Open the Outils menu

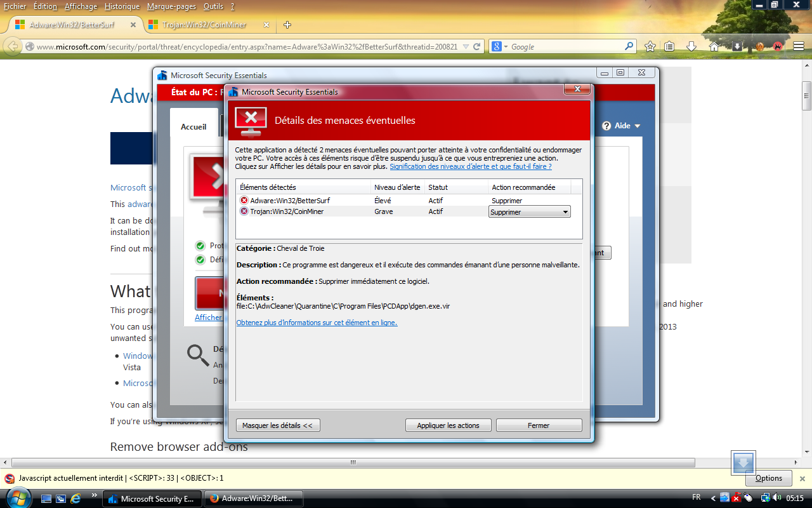(213, 6)
